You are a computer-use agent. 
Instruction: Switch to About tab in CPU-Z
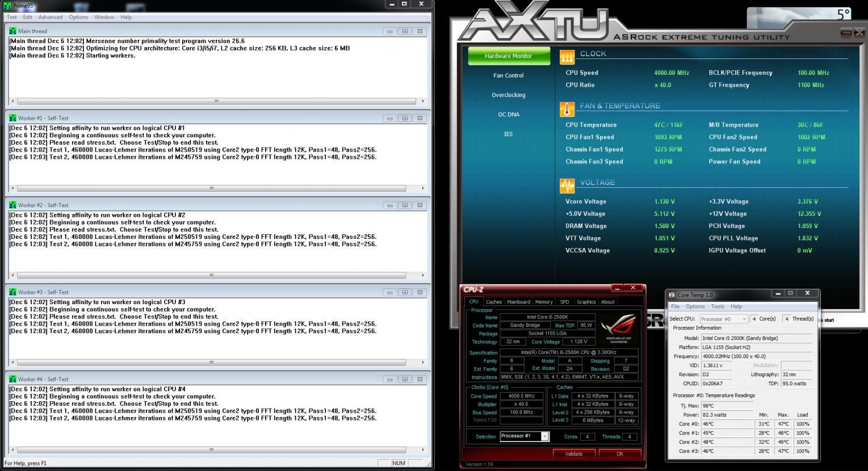pyautogui.click(x=608, y=302)
